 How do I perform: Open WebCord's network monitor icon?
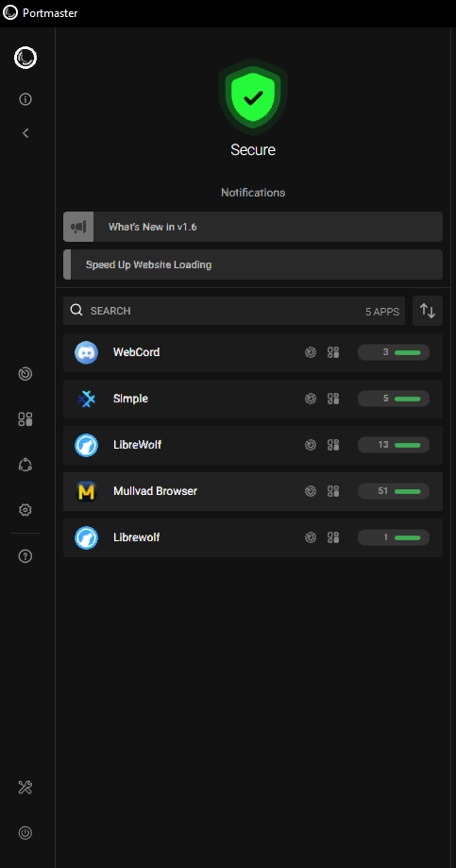click(311, 352)
